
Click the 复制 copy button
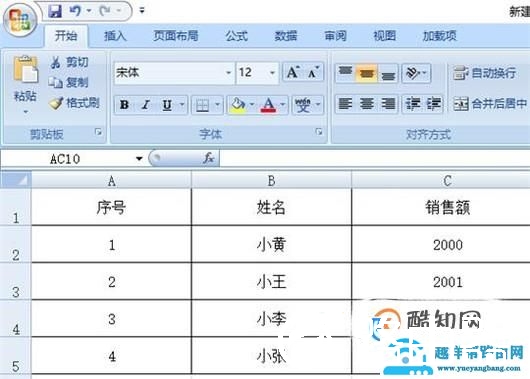click(x=69, y=82)
